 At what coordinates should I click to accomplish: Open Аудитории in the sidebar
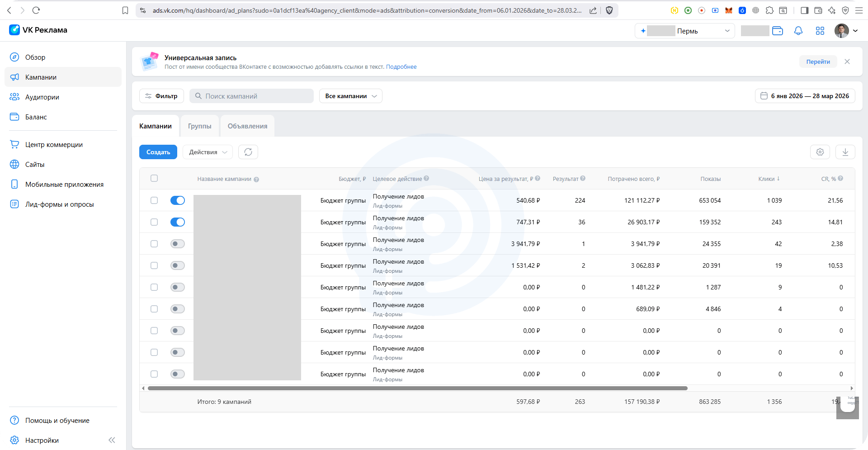pyautogui.click(x=42, y=97)
